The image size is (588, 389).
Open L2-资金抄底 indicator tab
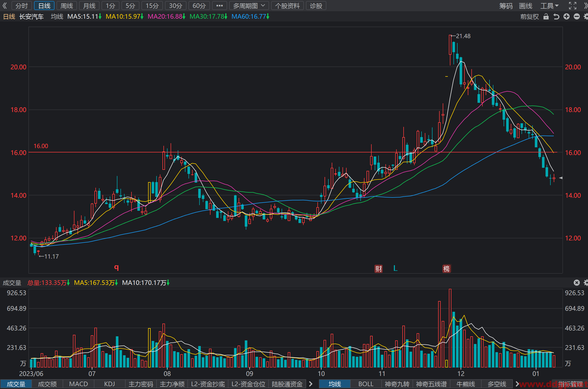[208, 384]
